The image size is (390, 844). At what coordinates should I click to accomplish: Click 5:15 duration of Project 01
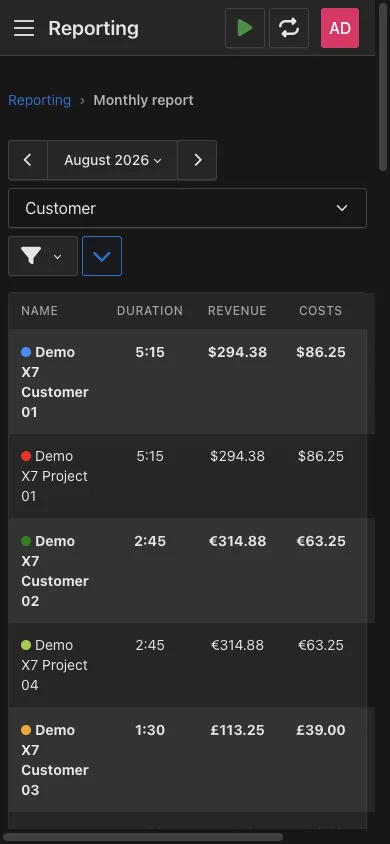150,456
